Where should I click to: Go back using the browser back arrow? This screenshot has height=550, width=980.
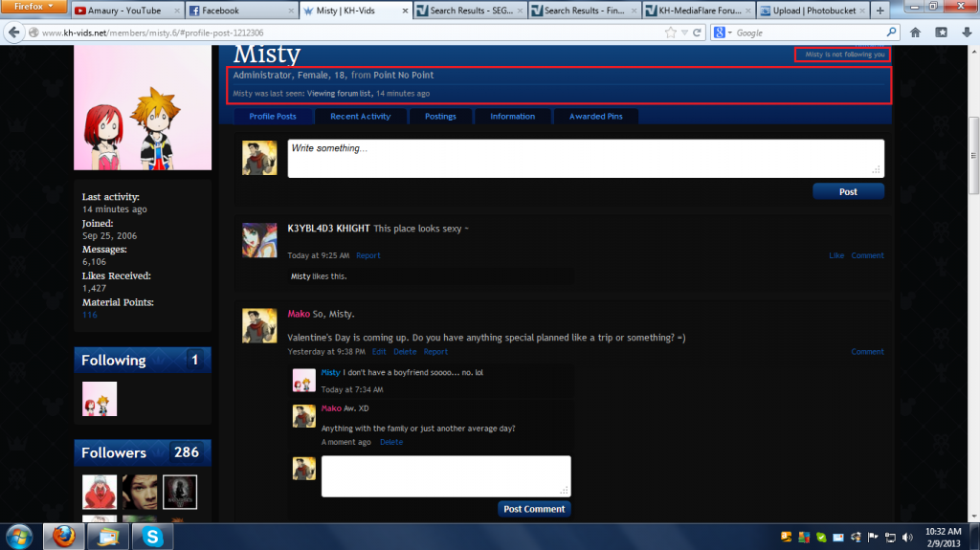coord(13,33)
